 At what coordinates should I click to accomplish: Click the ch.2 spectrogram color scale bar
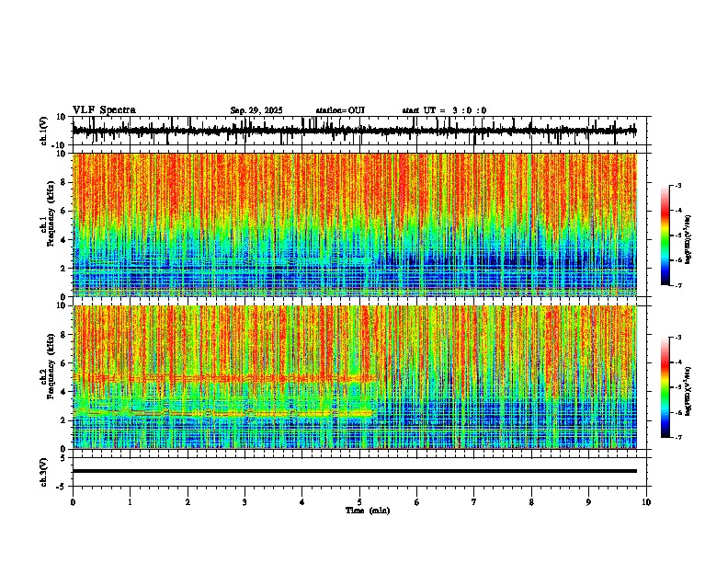tap(665, 387)
